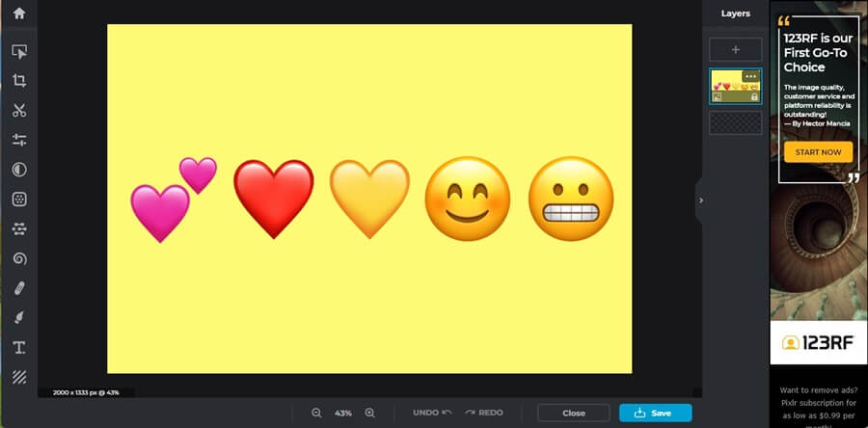The height and width of the screenshot is (428, 868).
Task: Open the striped Add Element tool
Action: (19, 377)
